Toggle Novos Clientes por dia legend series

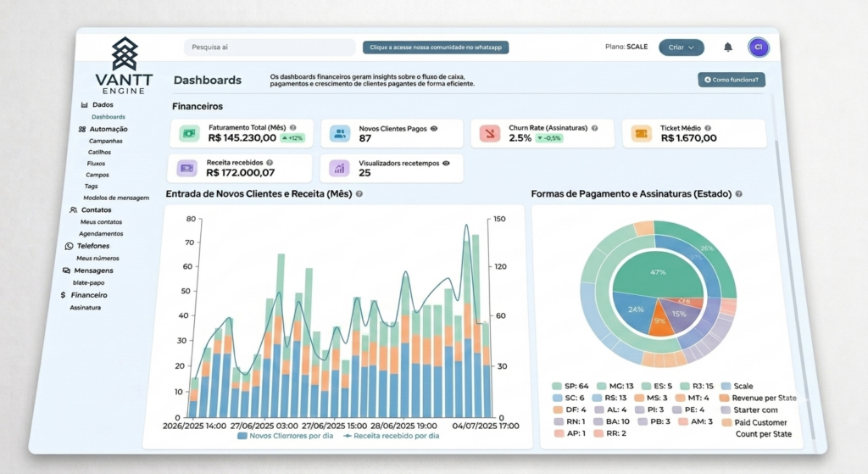tap(286, 436)
